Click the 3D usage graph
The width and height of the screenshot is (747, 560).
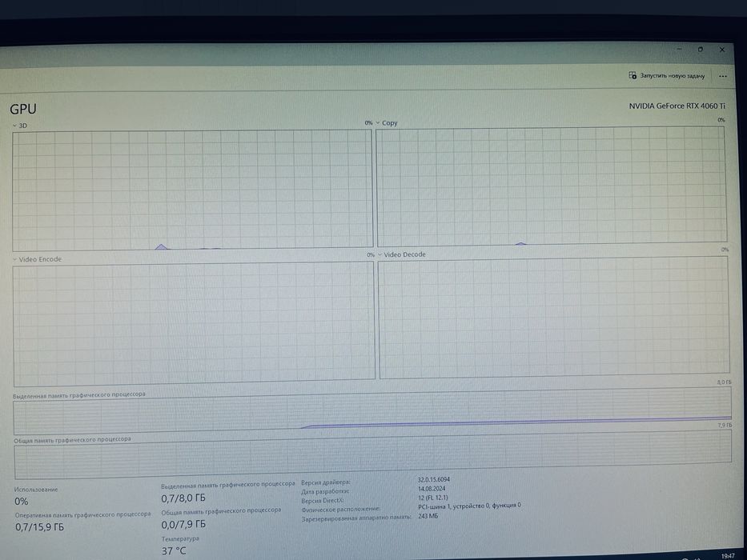(192, 190)
